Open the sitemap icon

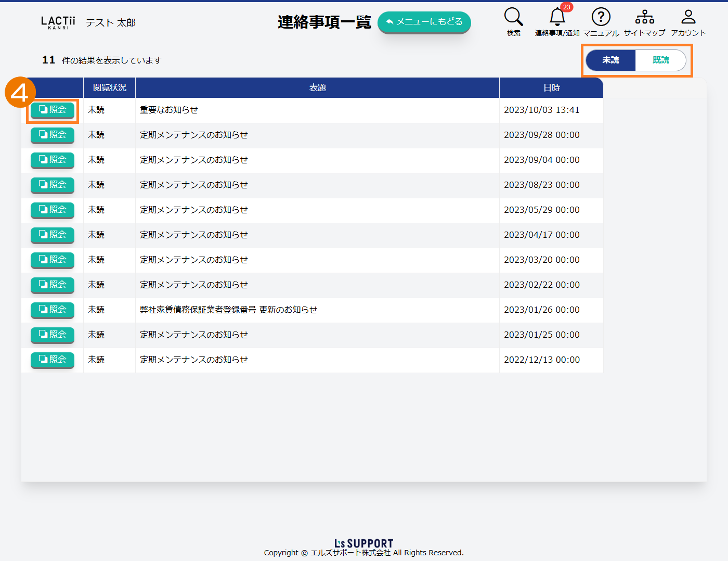tap(644, 17)
